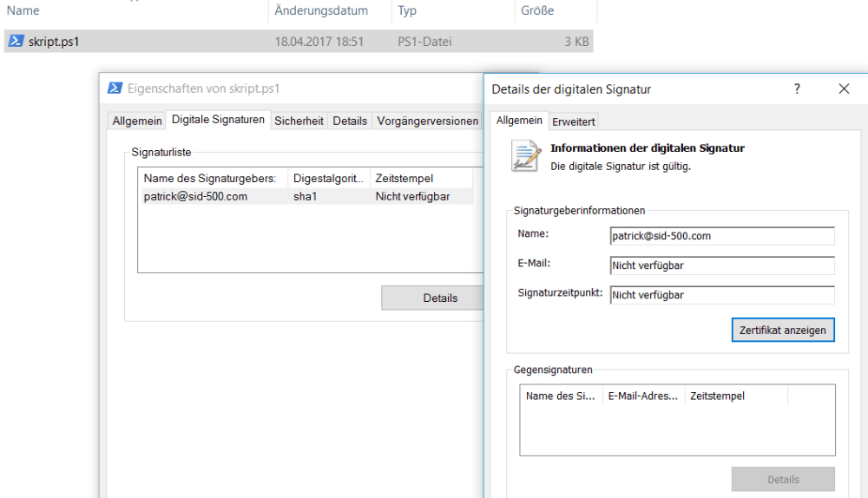This screenshot has height=498, width=868.
Task: Open the Erweitert tab in signature details
Action: click(574, 121)
